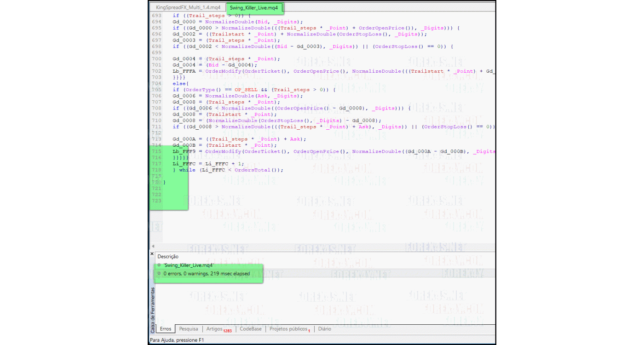Viewport: 644px width, 345px height.
Task: Close the Toolbox panel with the X icon
Action: coord(152,253)
